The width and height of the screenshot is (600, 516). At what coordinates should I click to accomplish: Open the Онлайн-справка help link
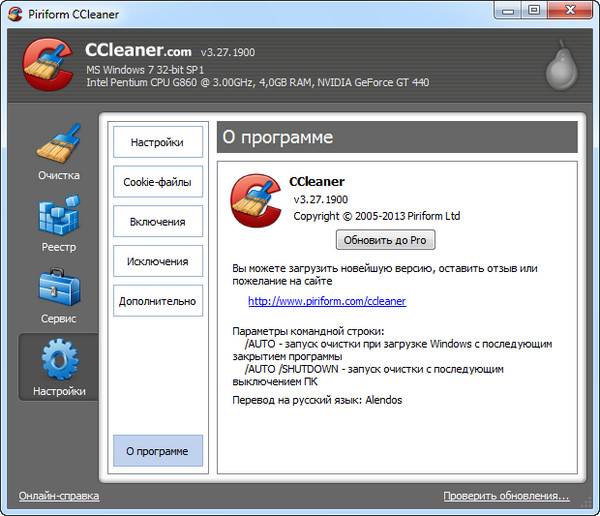click(x=59, y=496)
